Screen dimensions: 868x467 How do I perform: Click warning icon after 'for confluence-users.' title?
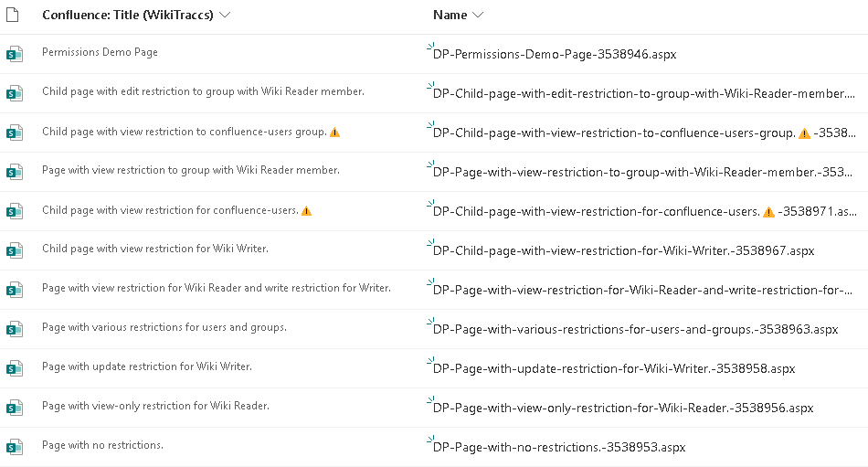[307, 211]
